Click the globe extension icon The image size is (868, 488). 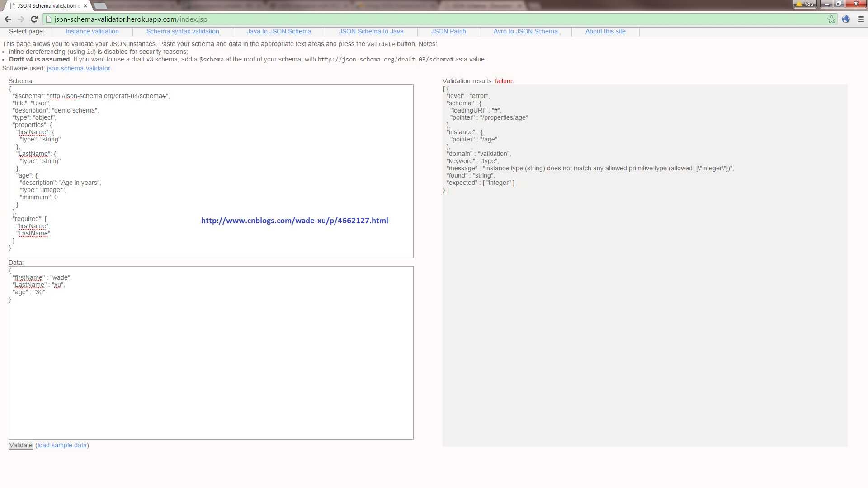click(x=846, y=19)
